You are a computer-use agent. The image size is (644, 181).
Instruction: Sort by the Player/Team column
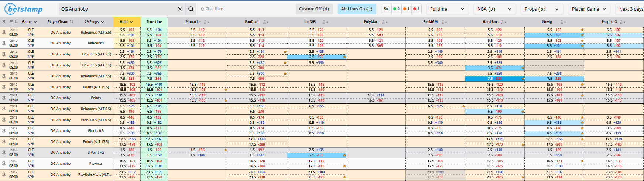pyautogui.click(x=61, y=22)
